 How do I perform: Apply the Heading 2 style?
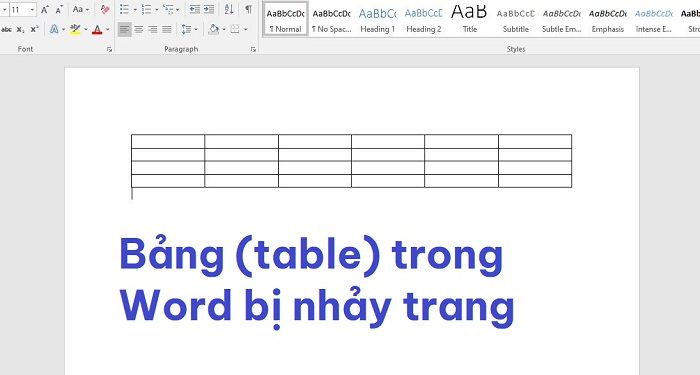pos(424,19)
